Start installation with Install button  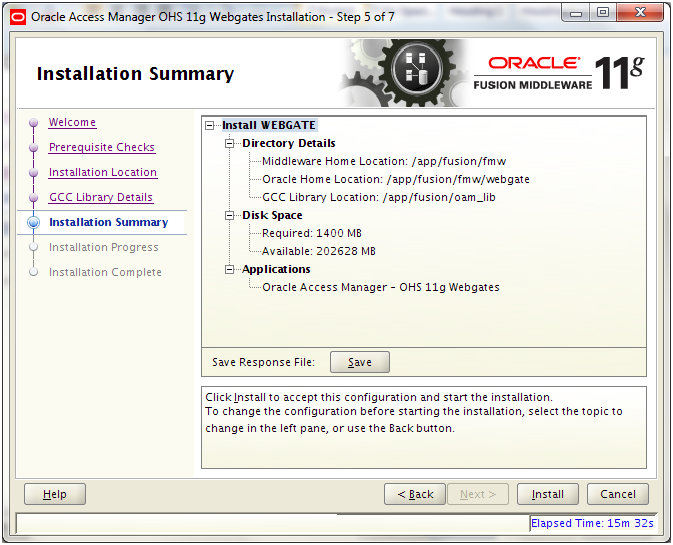click(548, 494)
